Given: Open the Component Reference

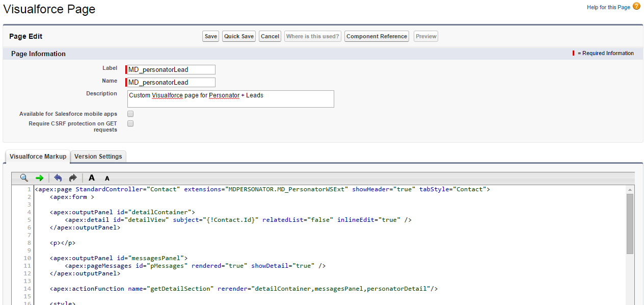Looking at the screenshot, I should click(377, 36).
